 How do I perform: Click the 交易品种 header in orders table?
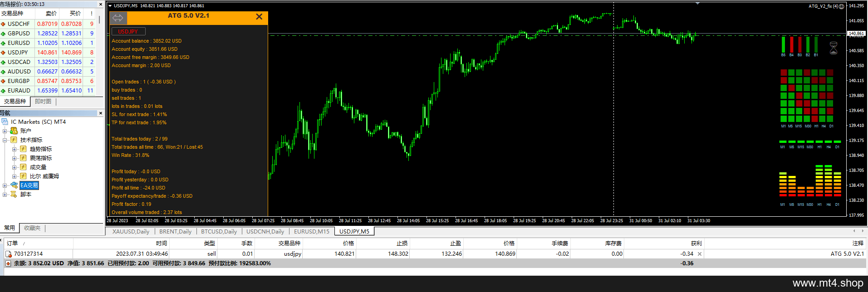pyautogui.click(x=278, y=243)
